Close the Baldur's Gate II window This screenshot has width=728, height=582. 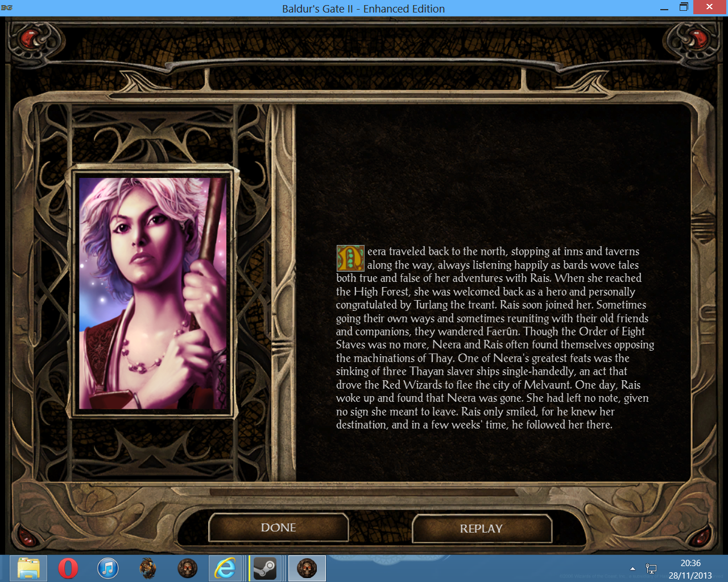coord(709,7)
